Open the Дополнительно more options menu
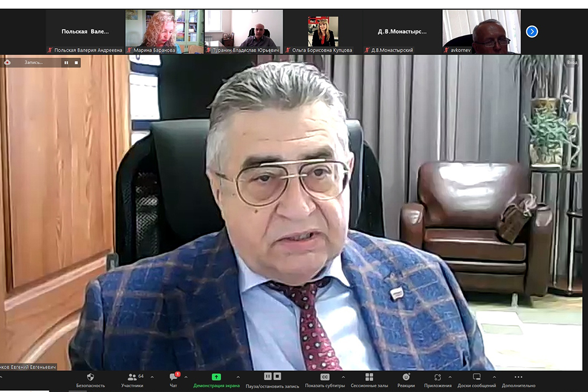 tap(518, 377)
